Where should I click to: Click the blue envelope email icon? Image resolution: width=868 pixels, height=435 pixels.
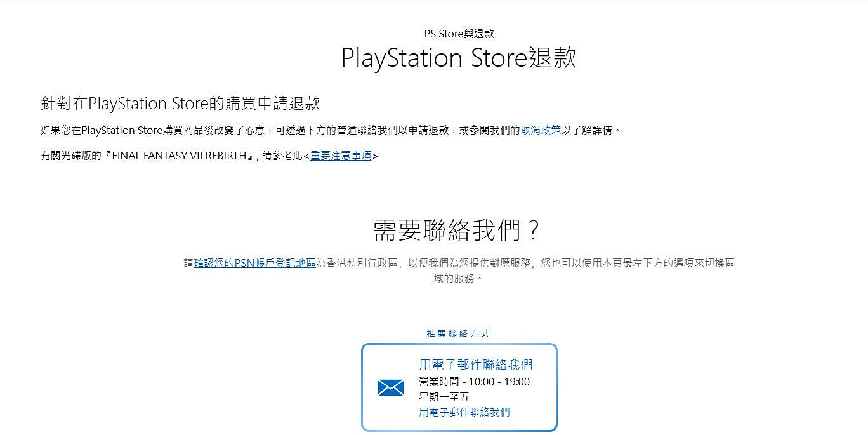click(x=391, y=387)
